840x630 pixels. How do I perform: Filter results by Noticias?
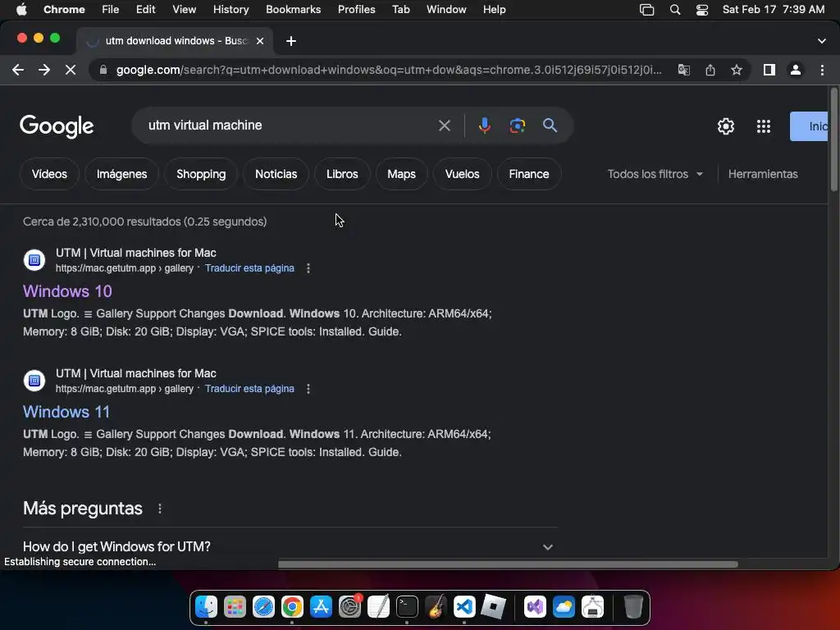(276, 174)
